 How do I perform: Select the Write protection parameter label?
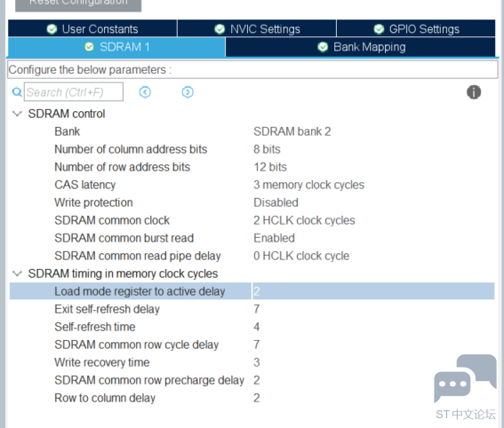(x=93, y=202)
